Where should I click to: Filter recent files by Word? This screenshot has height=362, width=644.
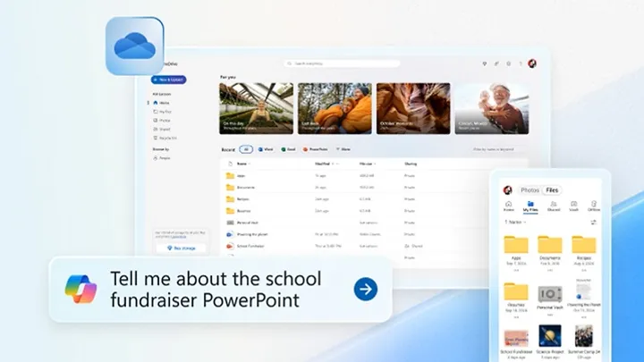tap(266, 149)
